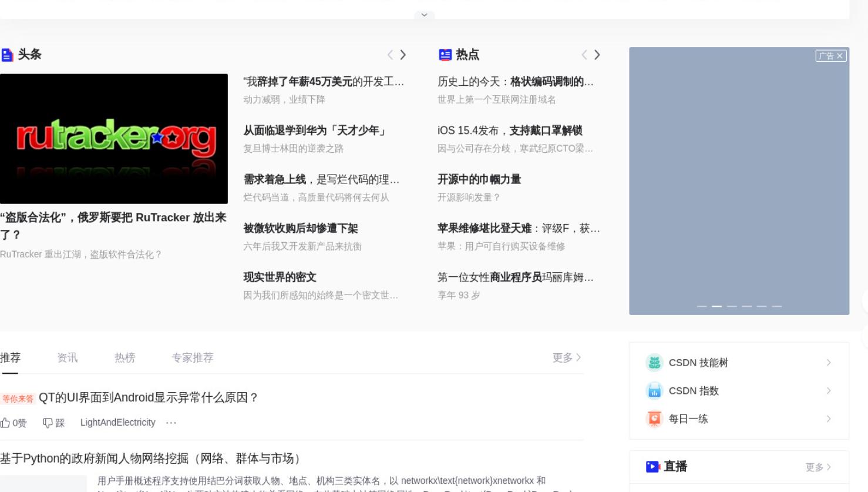Close the advertisement banner

tap(840, 56)
